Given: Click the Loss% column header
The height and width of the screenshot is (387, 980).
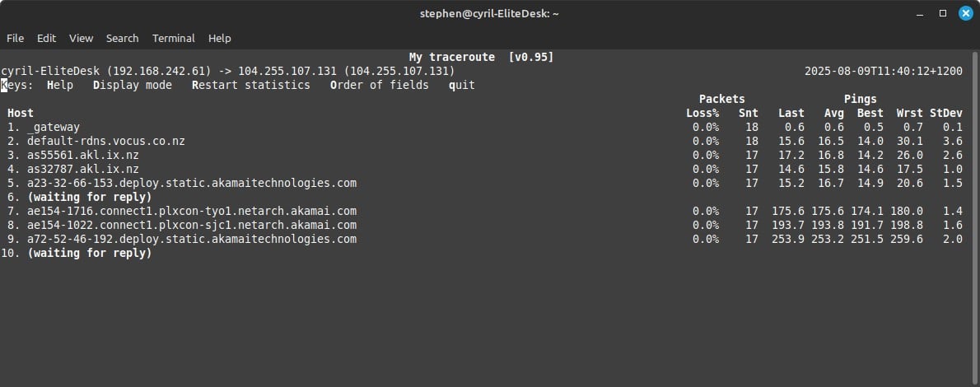Looking at the screenshot, I should 702,113.
